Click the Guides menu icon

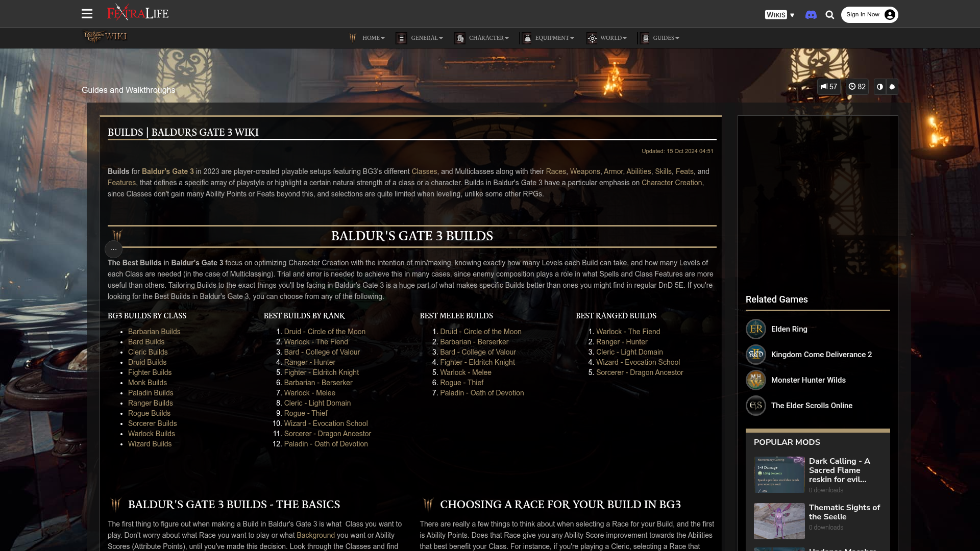point(645,38)
